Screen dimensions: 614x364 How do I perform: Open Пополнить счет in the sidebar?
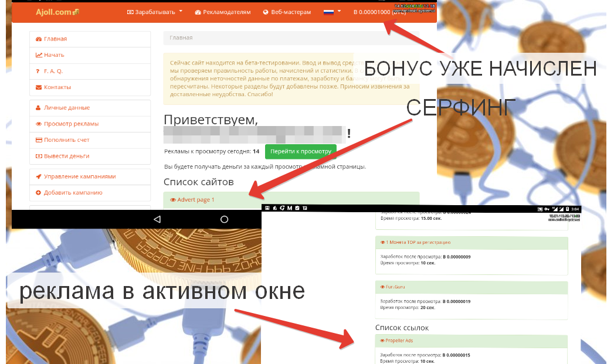click(x=90, y=140)
